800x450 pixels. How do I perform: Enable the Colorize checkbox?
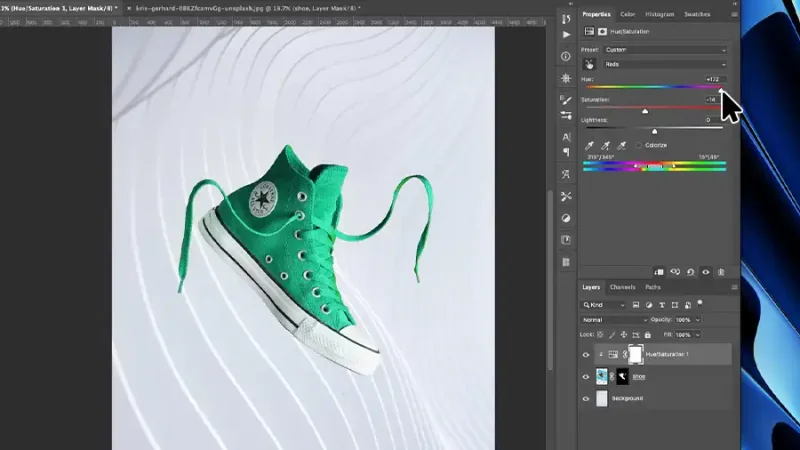pyautogui.click(x=639, y=145)
